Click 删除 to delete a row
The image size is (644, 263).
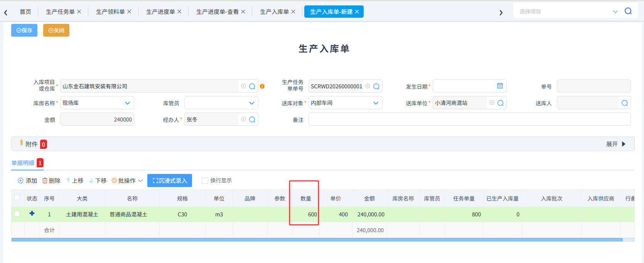coord(51,180)
